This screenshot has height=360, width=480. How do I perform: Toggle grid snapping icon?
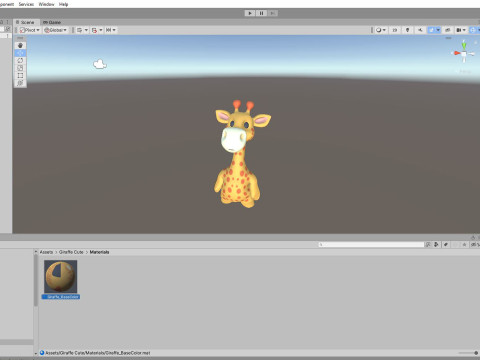click(x=94, y=30)
